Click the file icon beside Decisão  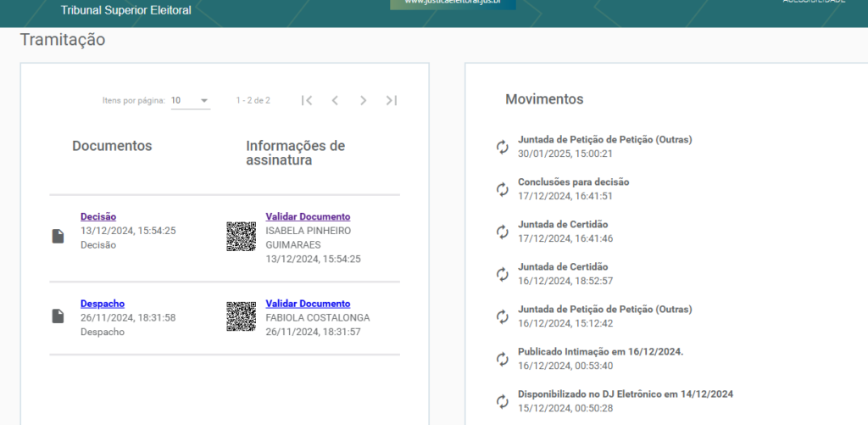click(58, 237)
